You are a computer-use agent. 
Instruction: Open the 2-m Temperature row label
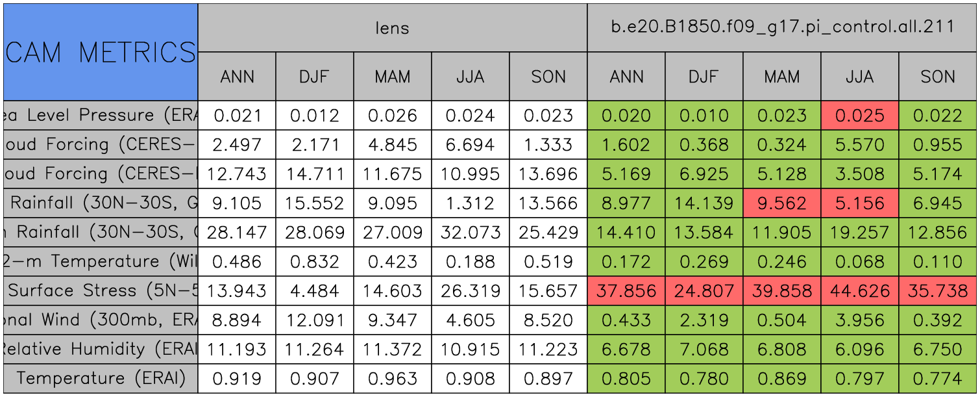tap(101, 261)
